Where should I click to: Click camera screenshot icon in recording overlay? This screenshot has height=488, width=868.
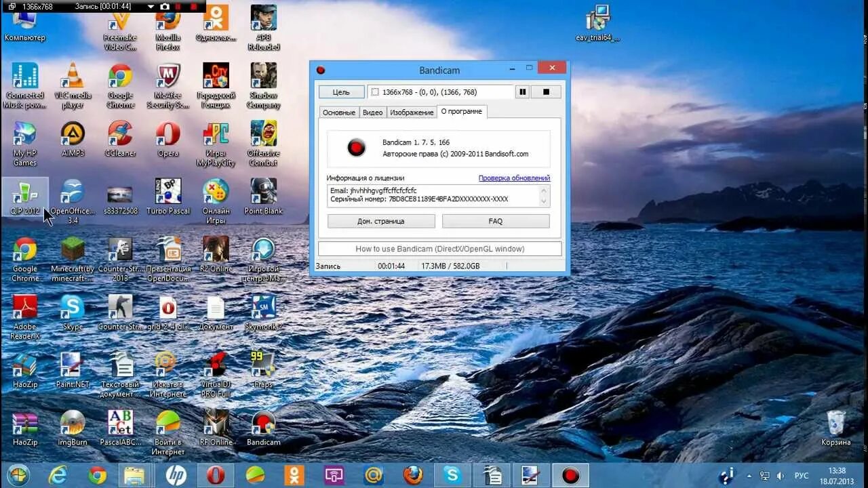[165, 6]
